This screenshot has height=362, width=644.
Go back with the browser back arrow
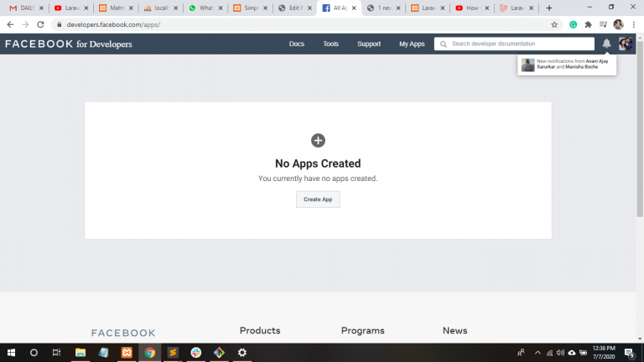click(10, 24)
